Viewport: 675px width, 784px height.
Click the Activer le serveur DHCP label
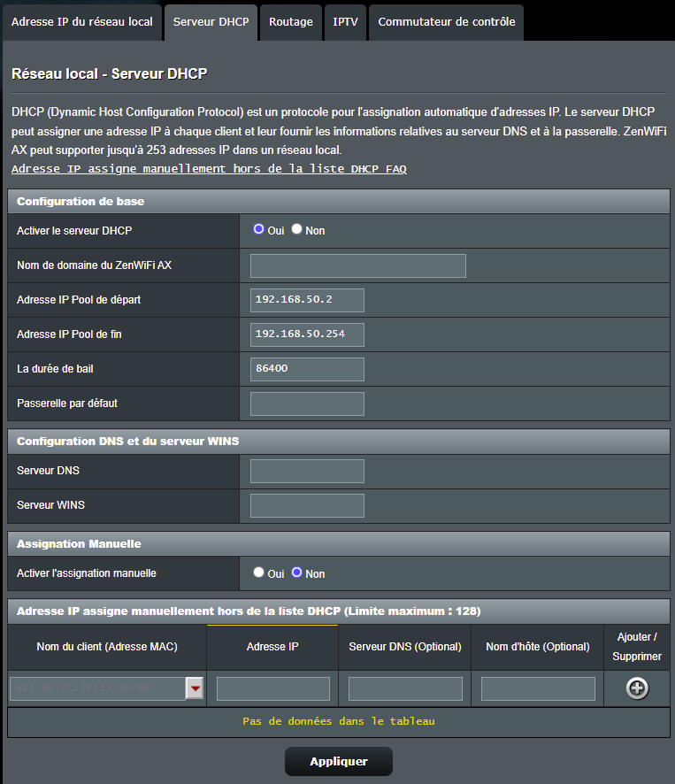pyautogui.click(x=74, y=231)
